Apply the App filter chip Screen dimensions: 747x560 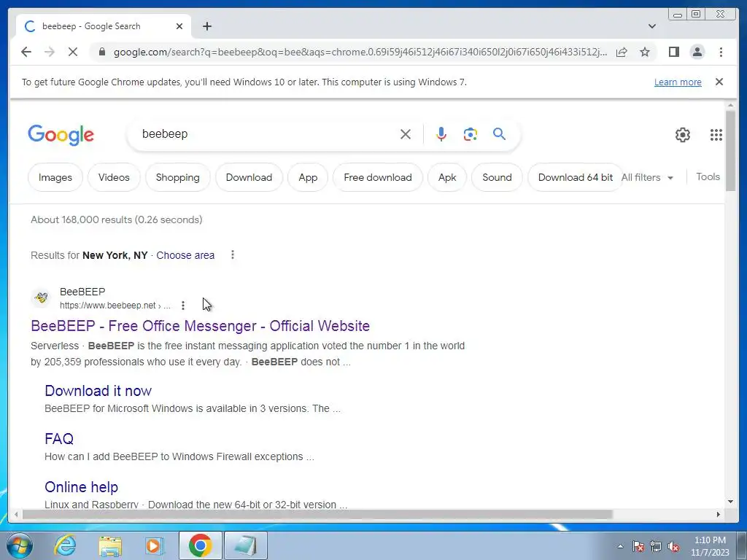pos(308,177)
